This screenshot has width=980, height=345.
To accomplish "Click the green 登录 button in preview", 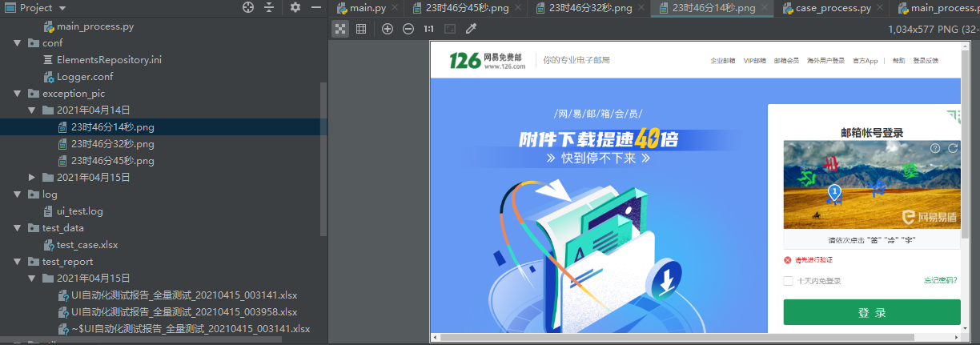I will click(x=872, y=312).
